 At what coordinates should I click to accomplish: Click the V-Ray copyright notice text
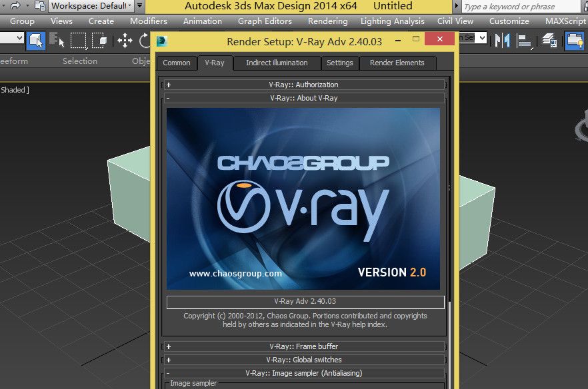(305, 320)
